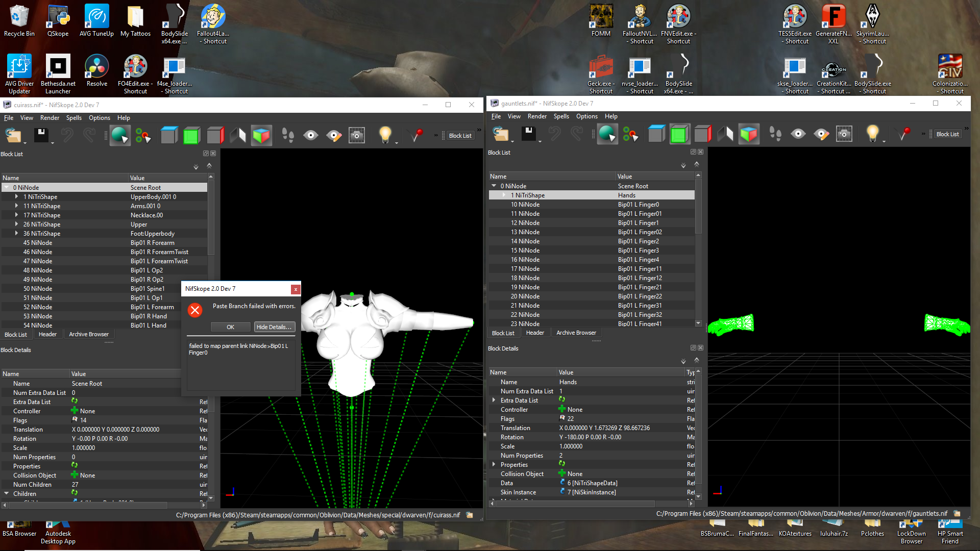Image resolution: width=980 pixels, height=551 pixels.
Task: Click the Save As floppy icon in cuirass window
Action: [x=41, y=135]
